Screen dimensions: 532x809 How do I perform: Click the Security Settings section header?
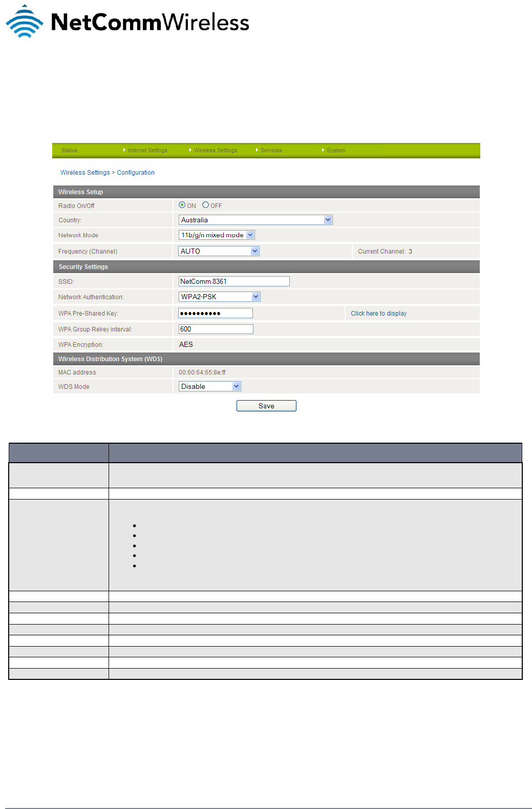coord(266,266)
